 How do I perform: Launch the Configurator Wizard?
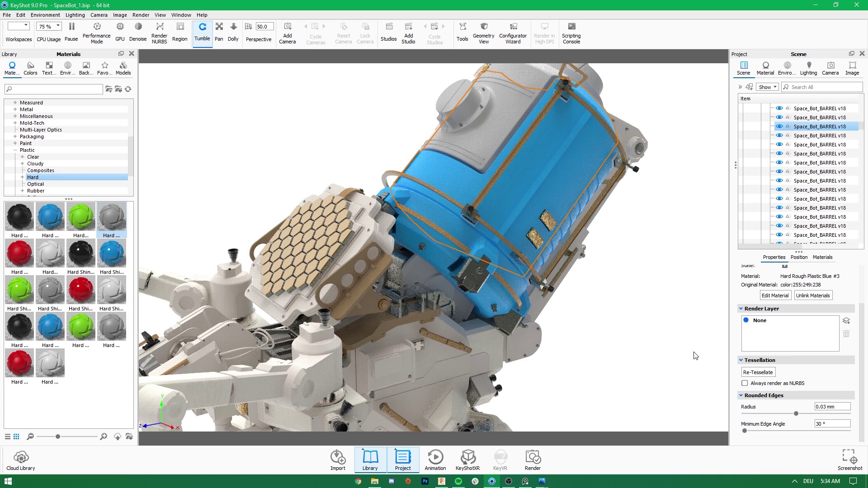point(513,33)
